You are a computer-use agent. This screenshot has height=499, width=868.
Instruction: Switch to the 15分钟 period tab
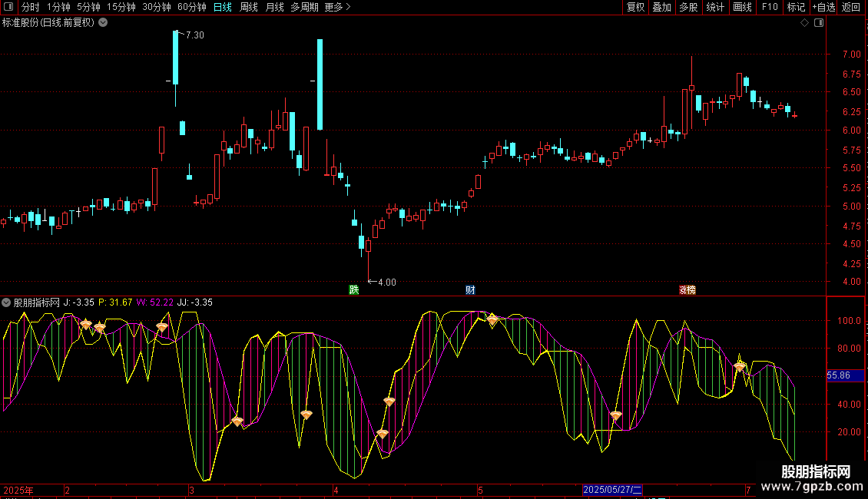click(x=121, y=7)
